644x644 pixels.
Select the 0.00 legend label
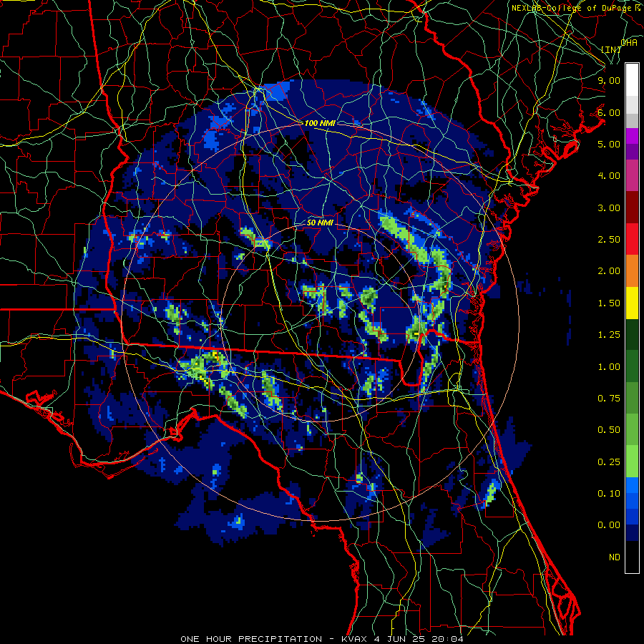(x=609, y=525)
